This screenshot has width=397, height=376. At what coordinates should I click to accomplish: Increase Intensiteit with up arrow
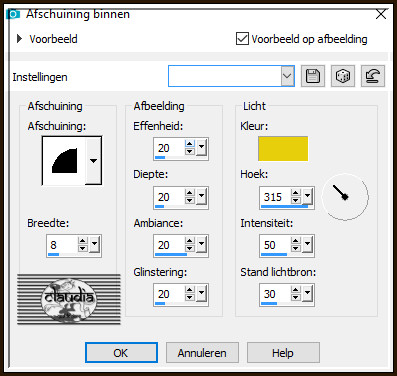click(x=296, y=241)
